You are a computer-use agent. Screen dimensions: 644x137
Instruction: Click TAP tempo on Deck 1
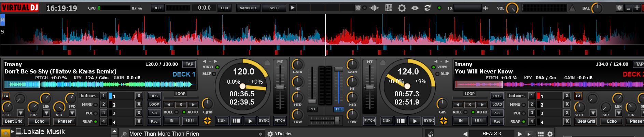189,64
